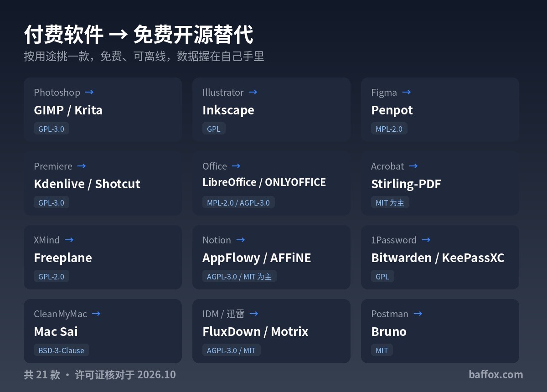
Task: Click the arrow next to Illustrator
Action: [x=253, y=92]
